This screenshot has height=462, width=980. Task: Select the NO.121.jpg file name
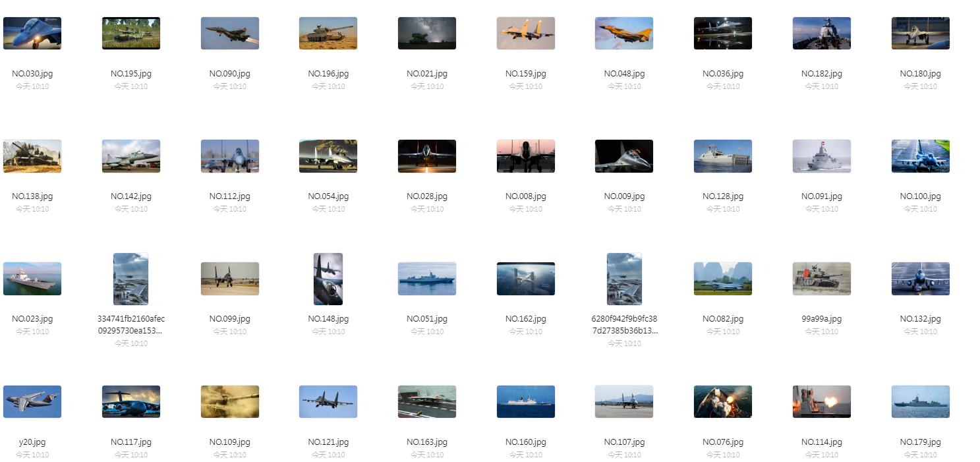click(x=328, y=442)
